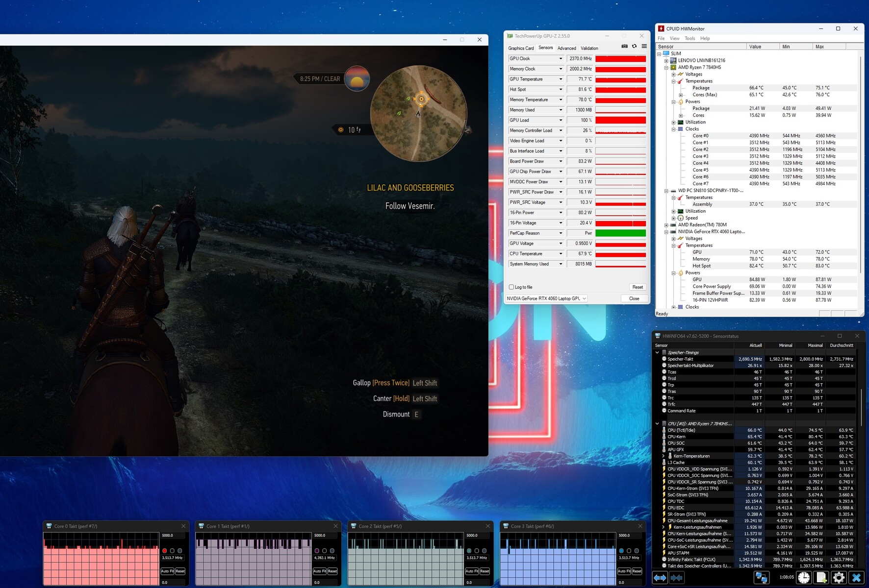Open the NVIDIA GeForce RTX 4060 GPU selector

point(546,298)
